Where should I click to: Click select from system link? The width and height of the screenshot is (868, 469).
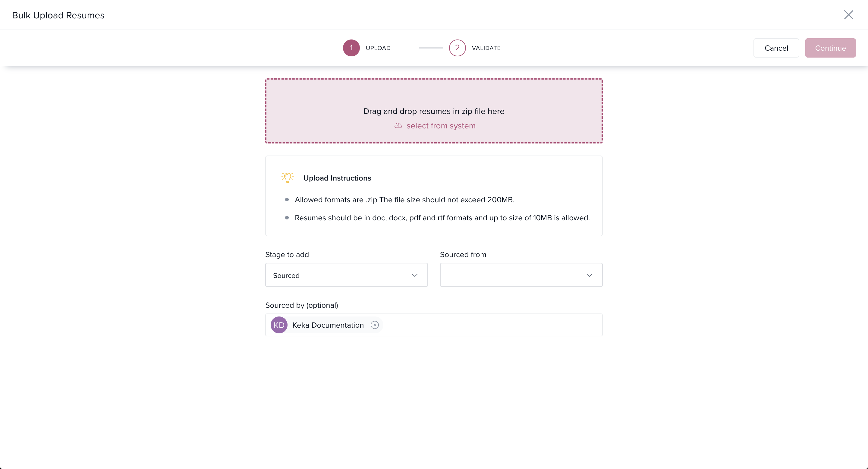pos(441,126)
